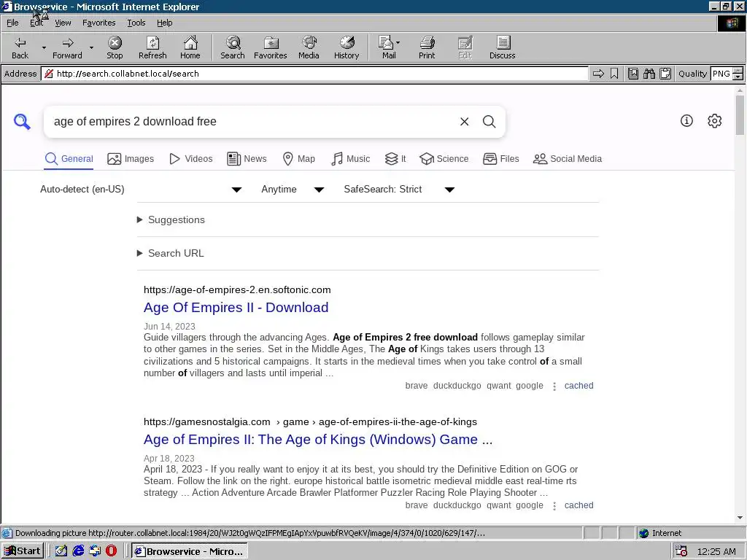The width and height of the screenshot is (747, 560).
Task: Open the Back button history dropdown arrow
Action: [44, 47]
